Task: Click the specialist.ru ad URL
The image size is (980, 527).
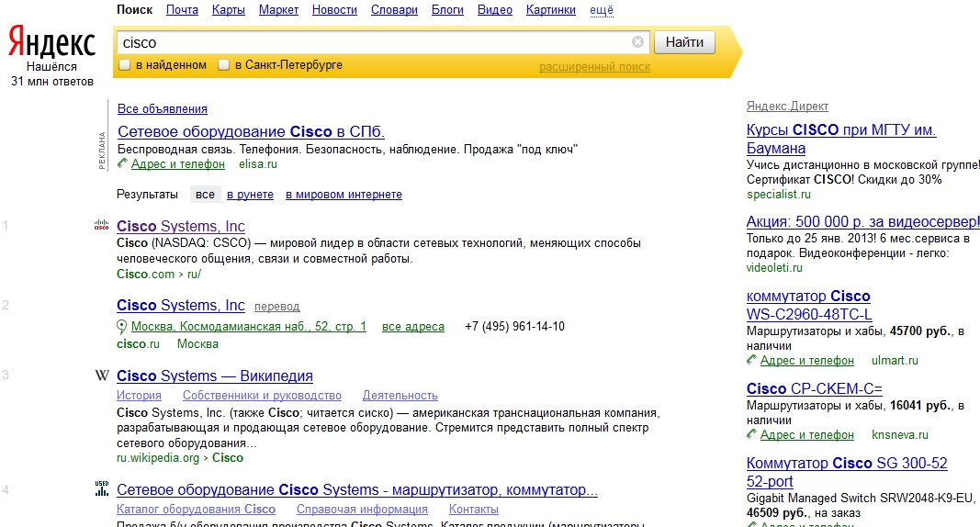Action: point(778,195)
